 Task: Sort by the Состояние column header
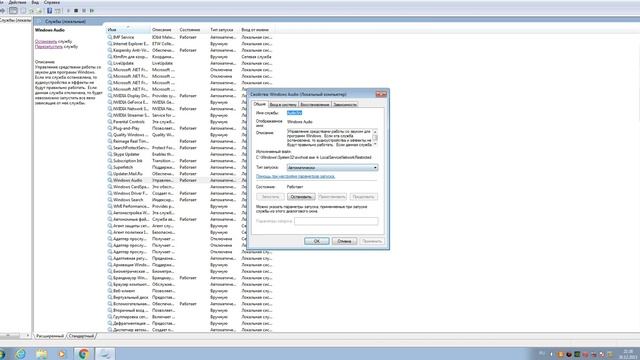coord(192,30)
